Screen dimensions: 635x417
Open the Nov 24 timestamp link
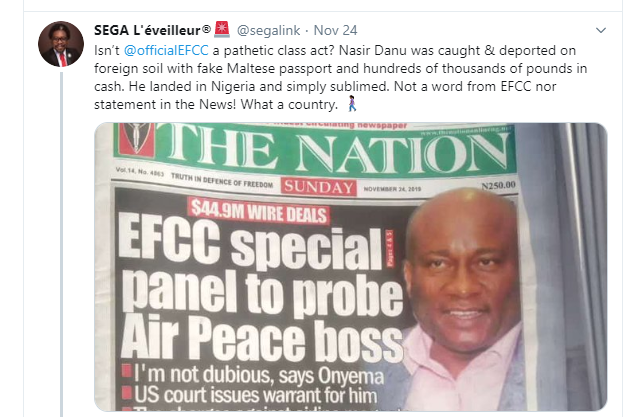(x=335, y=30)
